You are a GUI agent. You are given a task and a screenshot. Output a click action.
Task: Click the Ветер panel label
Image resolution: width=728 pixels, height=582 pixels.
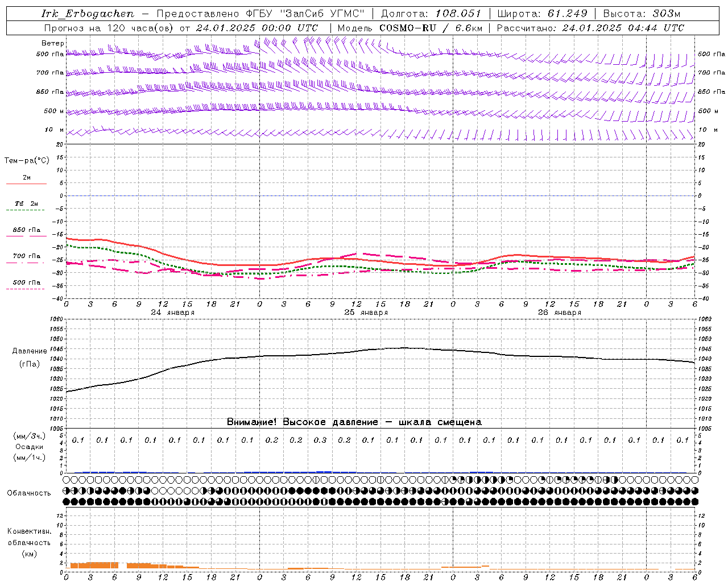click(53, 43)
